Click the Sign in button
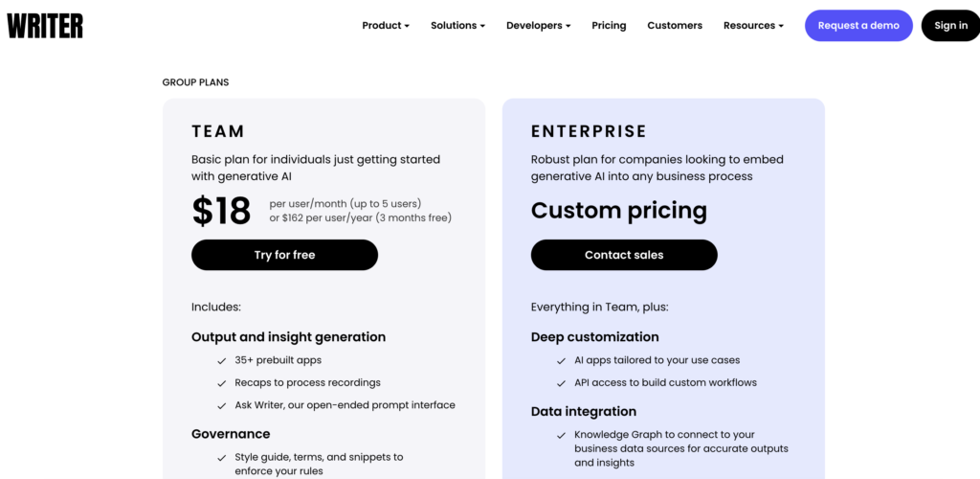980x479 pixels. tap(950, 26)
